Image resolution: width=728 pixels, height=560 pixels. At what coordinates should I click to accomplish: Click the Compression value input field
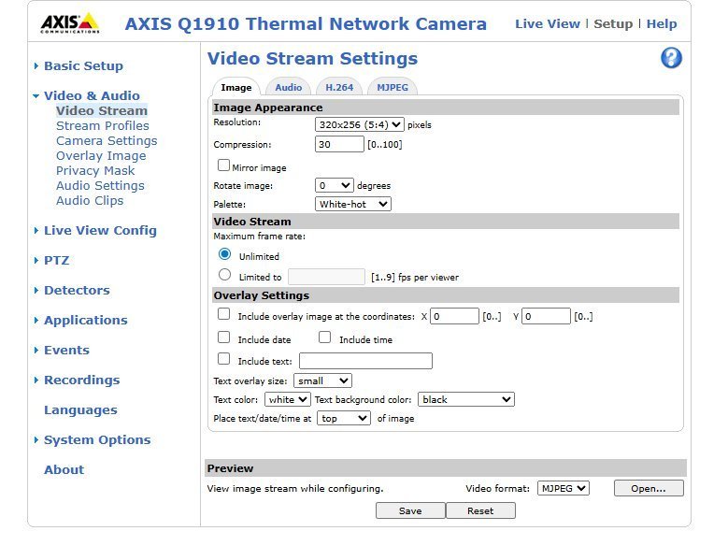339,144
